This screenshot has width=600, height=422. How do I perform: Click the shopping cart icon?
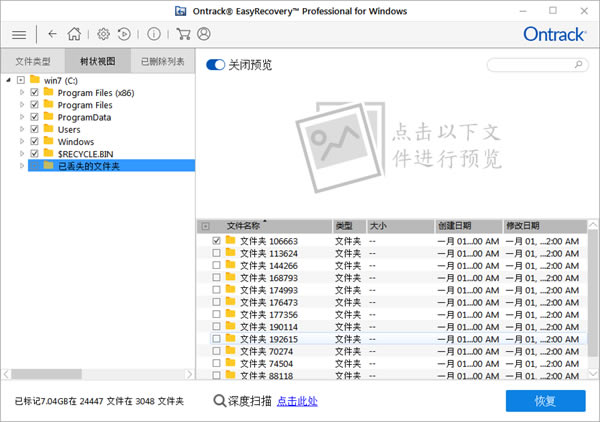(x=182, y=34)
